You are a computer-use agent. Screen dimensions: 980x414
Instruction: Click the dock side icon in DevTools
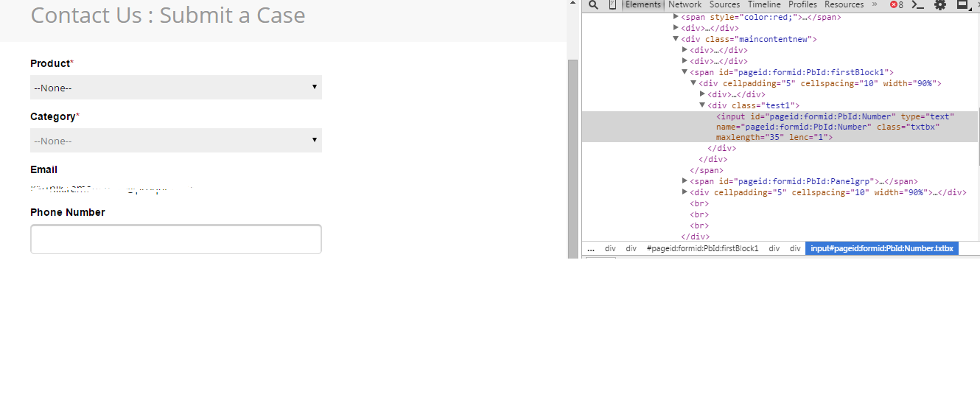(x=962, y=4)
